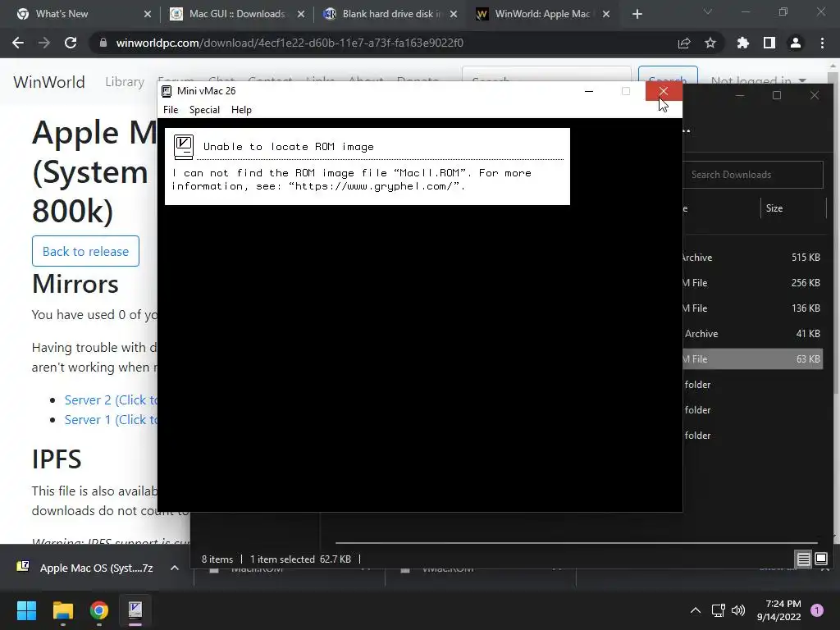Sort by the Size column in File Explorer

[774, 208]
